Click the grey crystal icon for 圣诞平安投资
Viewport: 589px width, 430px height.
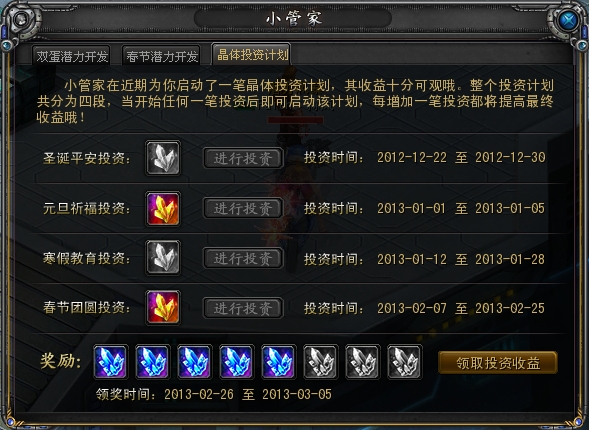pyautogui.click(x=163, y=158)
